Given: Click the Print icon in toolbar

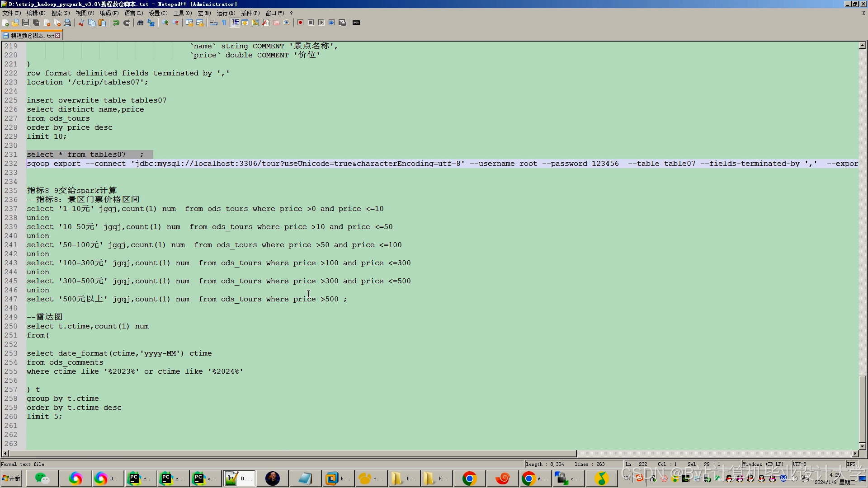Looking at the screenshot, I should tap(67, 23).
